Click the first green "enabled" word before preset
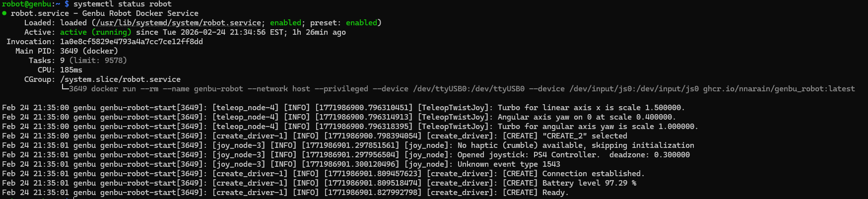 pos(285,23)
